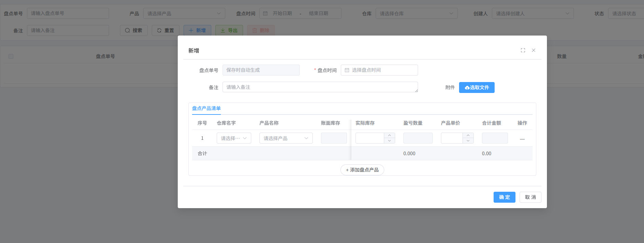Screen dimensions: 644x243
Task: Click the 数量 column header in the background table
Action: coord(562,56)
